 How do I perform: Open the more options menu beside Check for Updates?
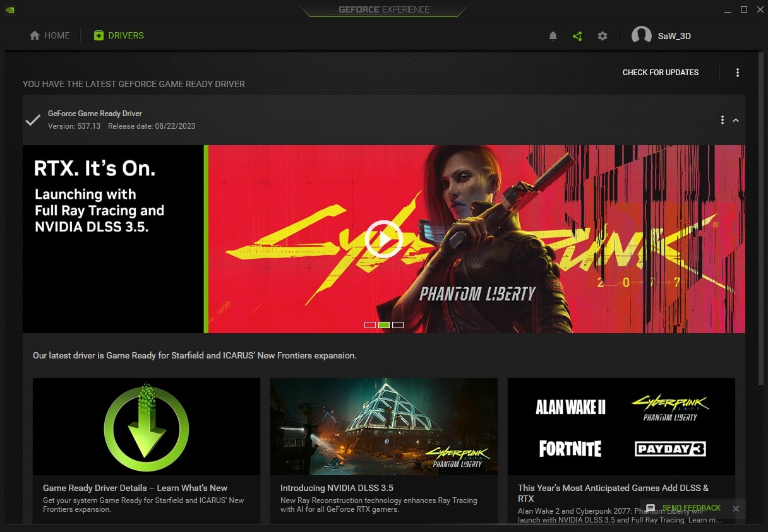coord(737,73)
